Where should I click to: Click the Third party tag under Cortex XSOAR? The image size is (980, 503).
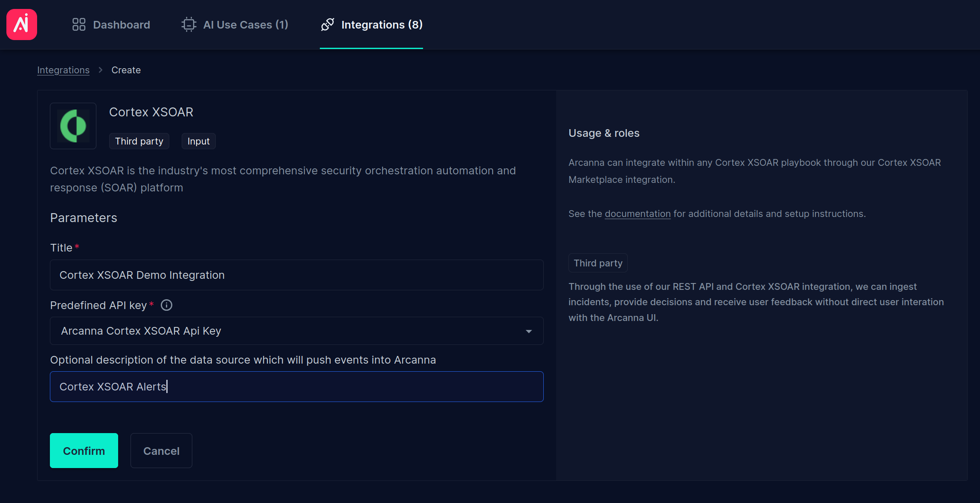tap(139, 141)
